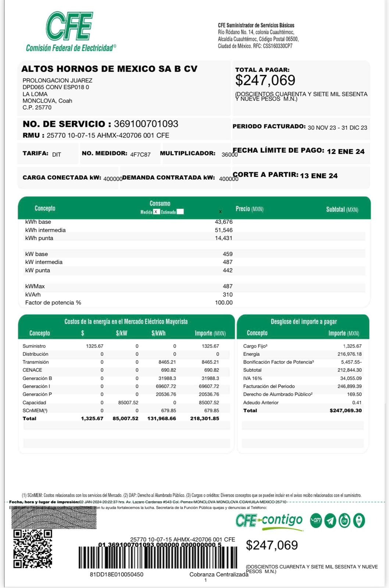Viewport: 389px width, 588px height.
Task: Click the CFE power plug circle icon
Action: tap(345, 520)
